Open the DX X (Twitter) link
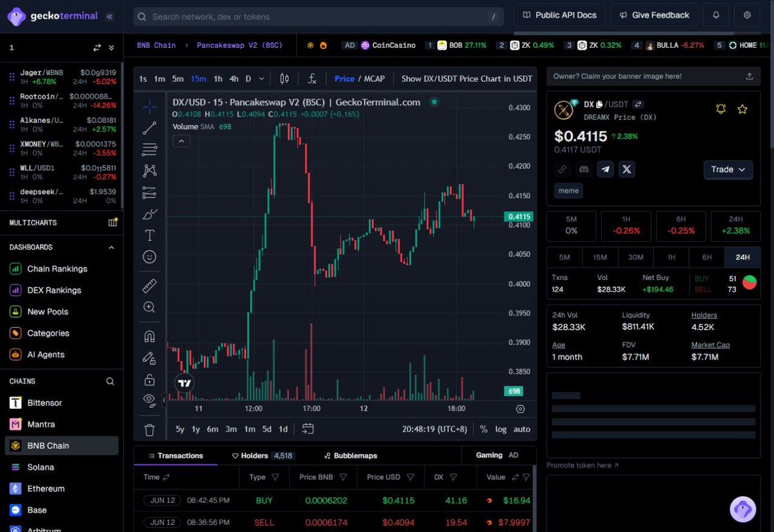 (x=628, y=170)
